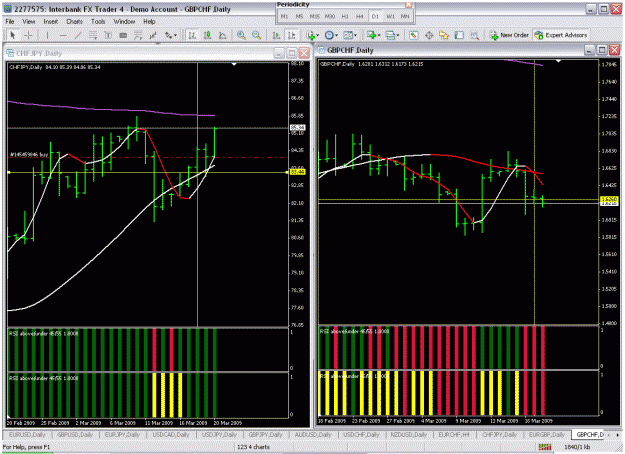Click the chart shift triangle on CHFJPY chart

[x=234, y=64]
